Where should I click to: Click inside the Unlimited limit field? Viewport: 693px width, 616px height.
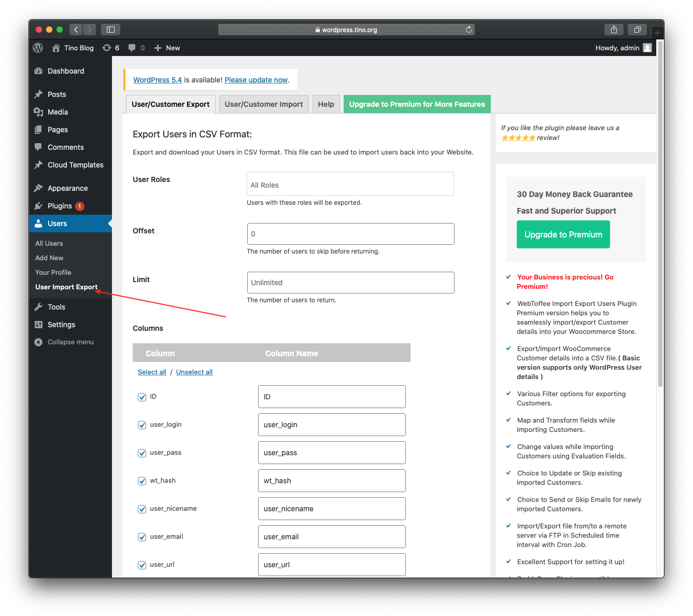coord(350,283)
